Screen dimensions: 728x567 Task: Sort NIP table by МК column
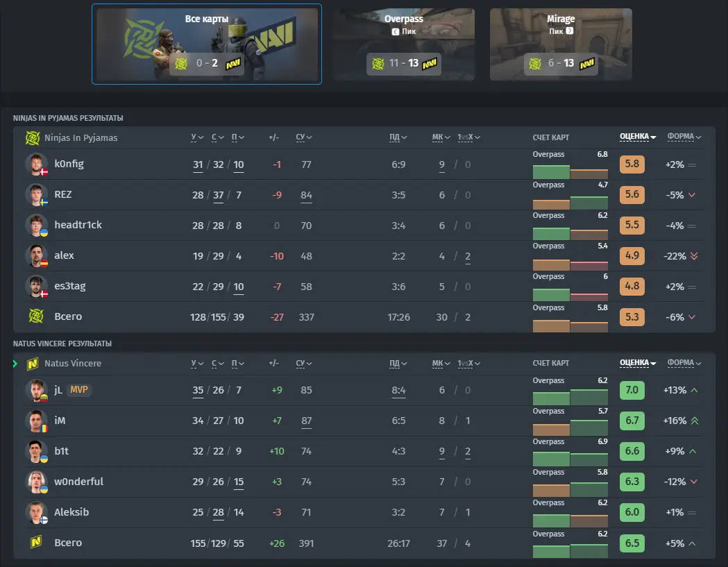[x=441, y=137]
